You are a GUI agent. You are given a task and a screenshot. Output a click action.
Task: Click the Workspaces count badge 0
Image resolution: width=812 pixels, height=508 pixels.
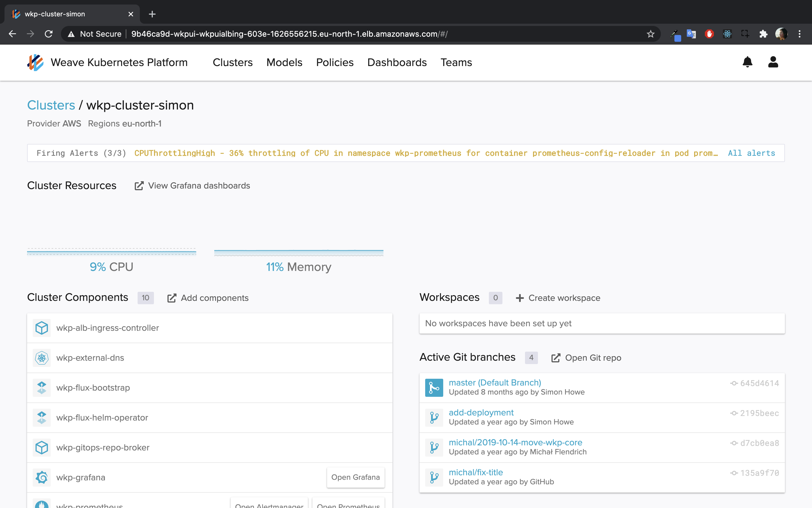click(x=495, y=298)
